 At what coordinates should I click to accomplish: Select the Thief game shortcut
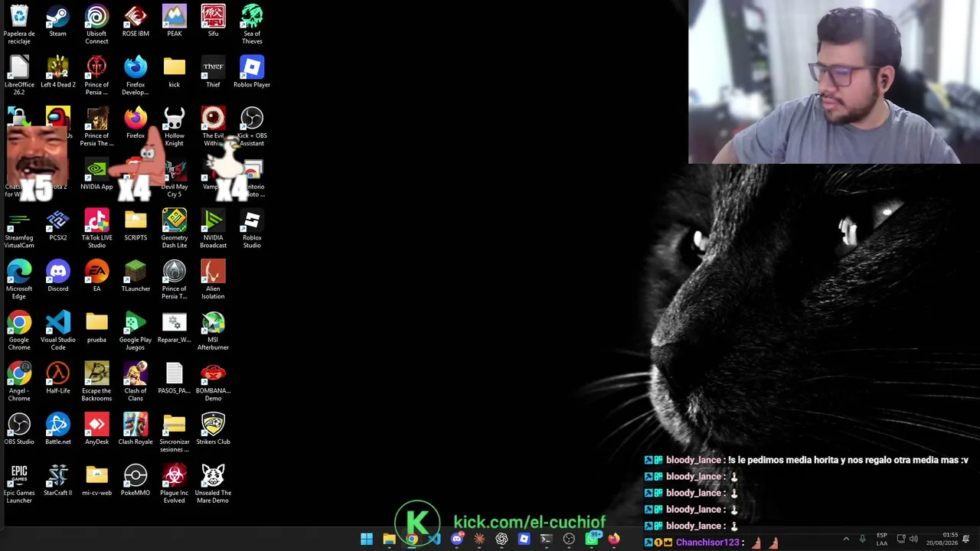[x=213, y=73]
